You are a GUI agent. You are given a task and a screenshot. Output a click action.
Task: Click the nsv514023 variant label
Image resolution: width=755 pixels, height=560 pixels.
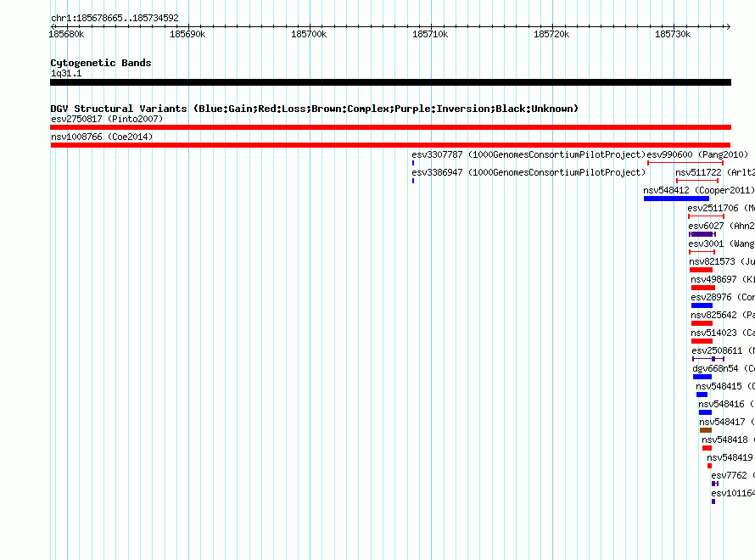click(722, 333)
